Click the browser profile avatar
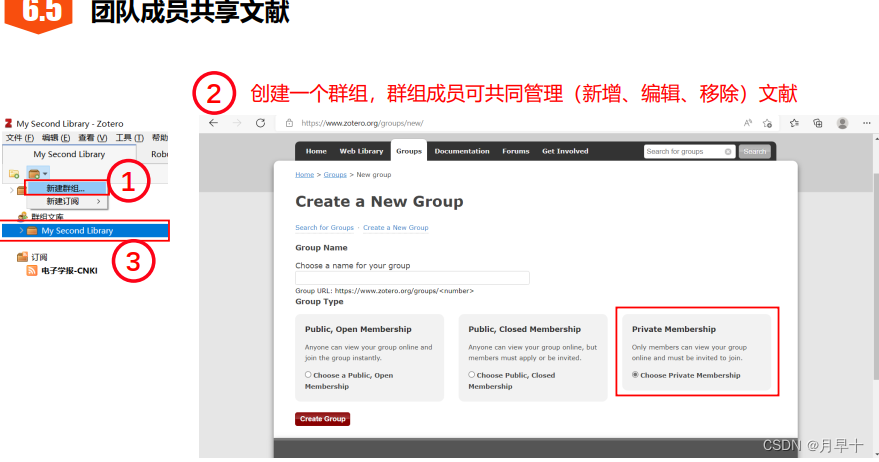879x462 pixels. click(842, 123)
